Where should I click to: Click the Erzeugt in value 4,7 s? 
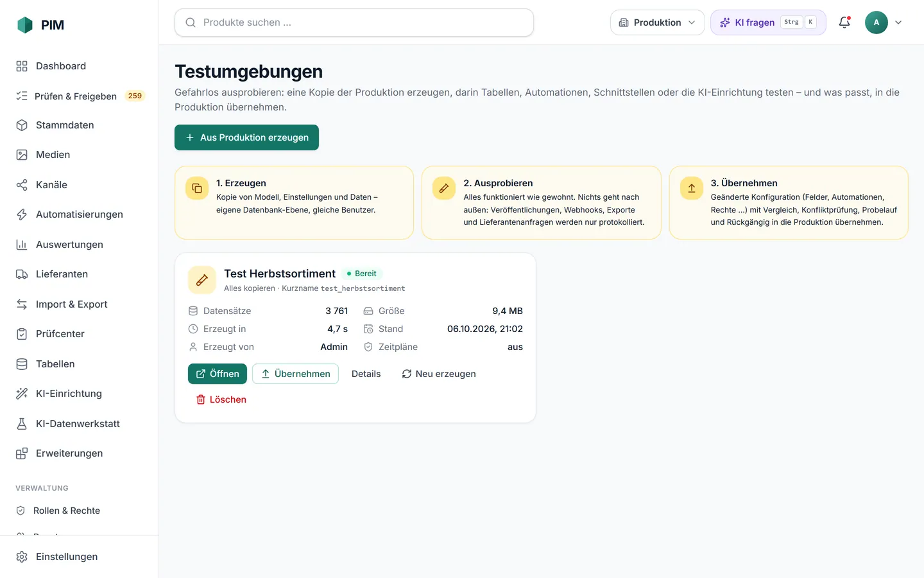(x=338, y=329)
